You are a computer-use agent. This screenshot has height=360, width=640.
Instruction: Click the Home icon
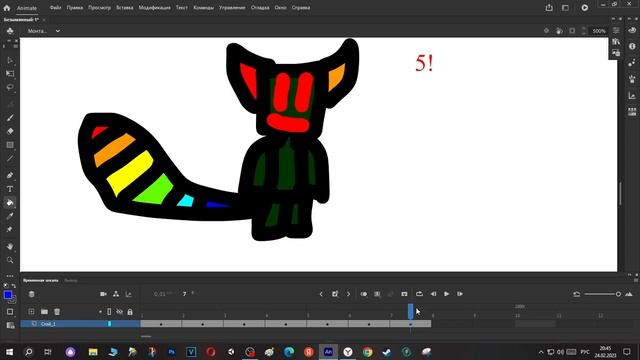tap(7, 7)
